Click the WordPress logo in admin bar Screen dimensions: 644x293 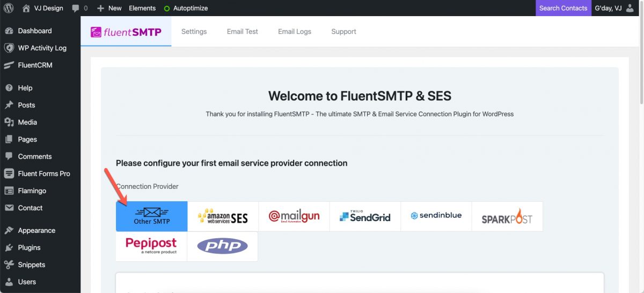tap(9, 8)
